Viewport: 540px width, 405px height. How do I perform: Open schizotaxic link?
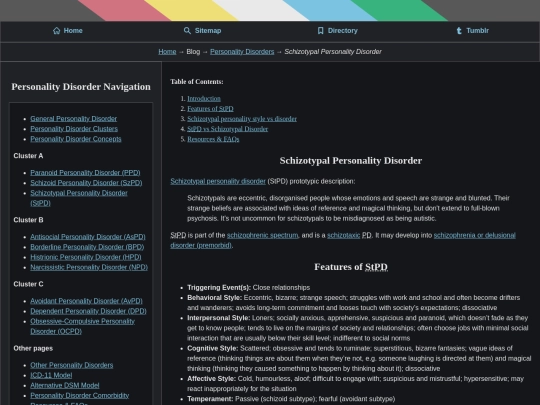(343, 235)
